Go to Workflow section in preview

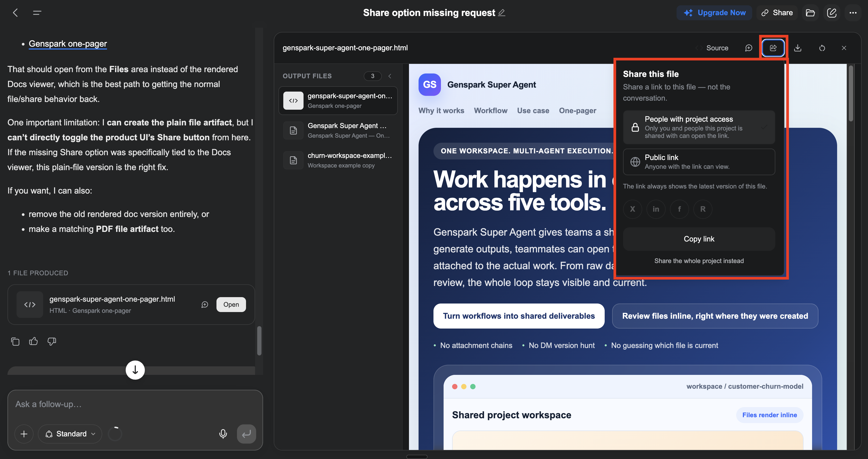491,110
